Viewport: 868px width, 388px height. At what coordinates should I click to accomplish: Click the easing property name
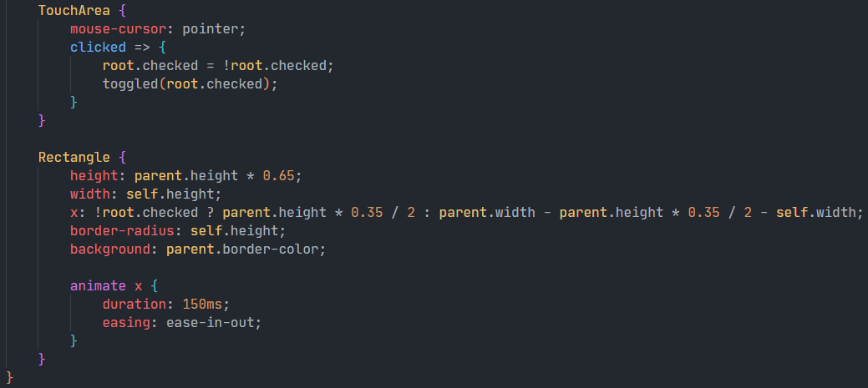126,322
